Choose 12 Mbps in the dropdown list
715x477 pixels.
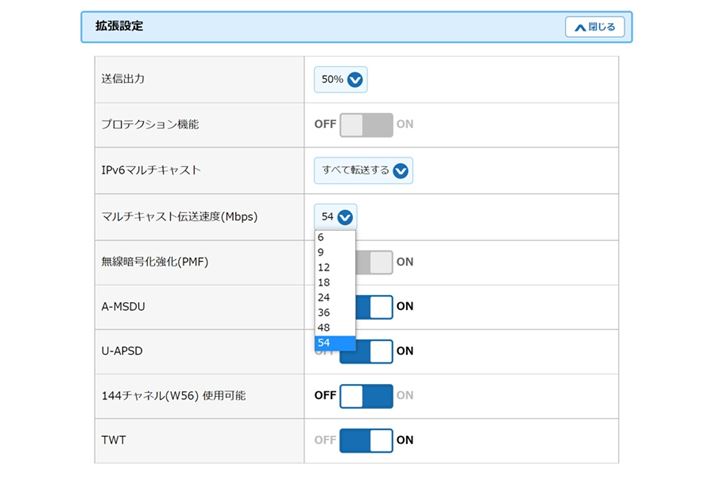pos(334,268)
